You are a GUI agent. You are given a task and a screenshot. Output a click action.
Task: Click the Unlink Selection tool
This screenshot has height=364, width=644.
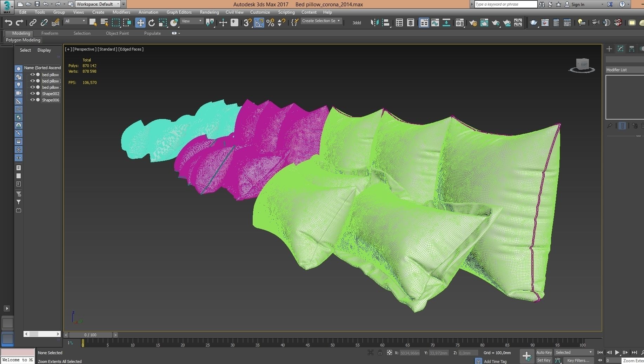tap(44, 23)
